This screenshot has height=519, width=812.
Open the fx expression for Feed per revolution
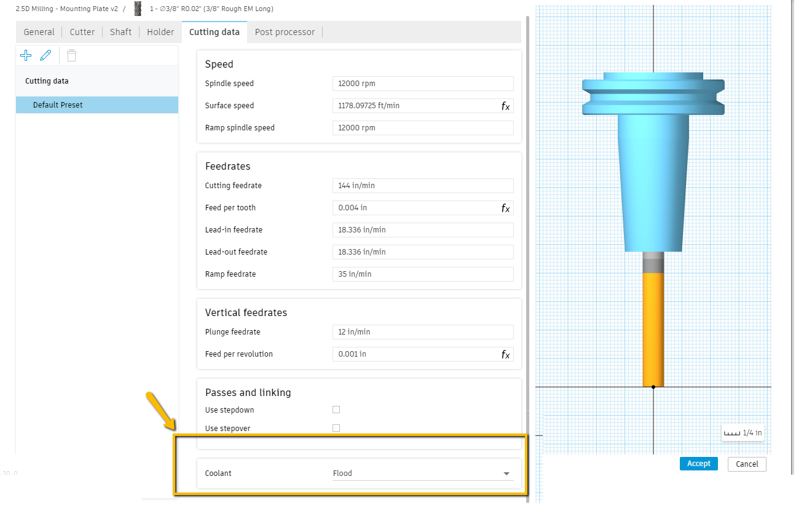[x=506, y=354]
